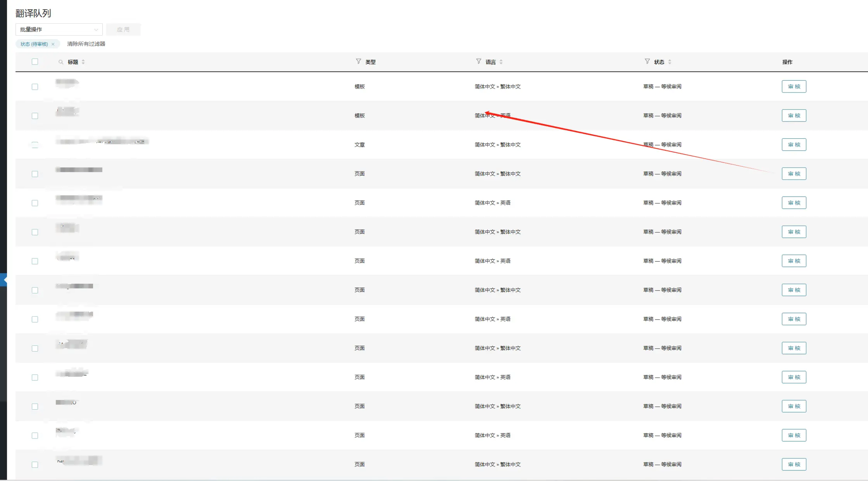The image size is (868, 481).
Task: Click 审核 for the 模板 英语 row
Action: [x=794, y=115]
